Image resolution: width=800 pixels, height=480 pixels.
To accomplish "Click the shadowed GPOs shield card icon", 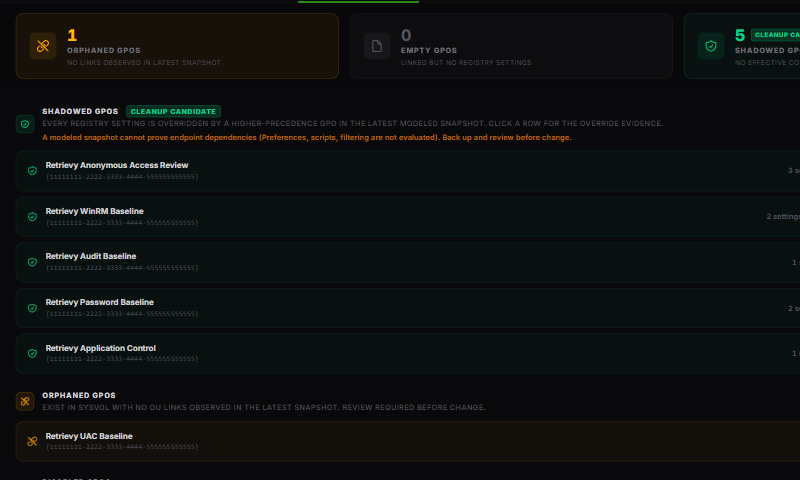I will pos(711,46).
